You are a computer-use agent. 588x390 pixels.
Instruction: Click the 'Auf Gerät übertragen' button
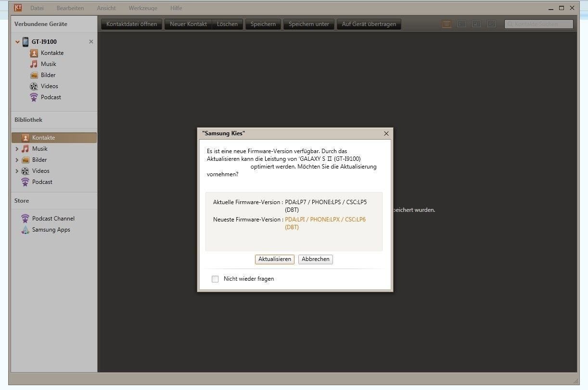369,24
